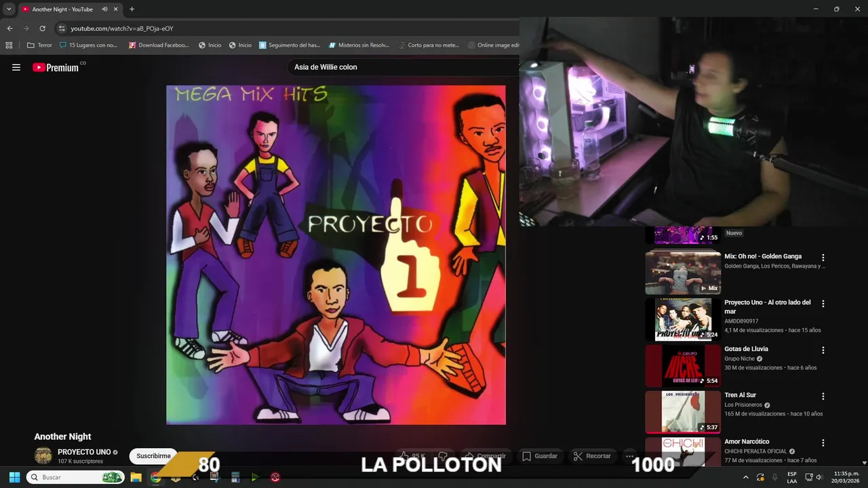Open the YouTube hamburger guide menu
The image size is (868, 488).
pyautogui.click(x=16, y=67)
